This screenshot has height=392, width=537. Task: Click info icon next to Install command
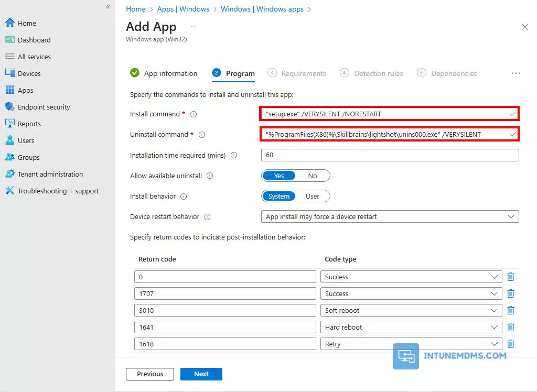coord(194,114)
